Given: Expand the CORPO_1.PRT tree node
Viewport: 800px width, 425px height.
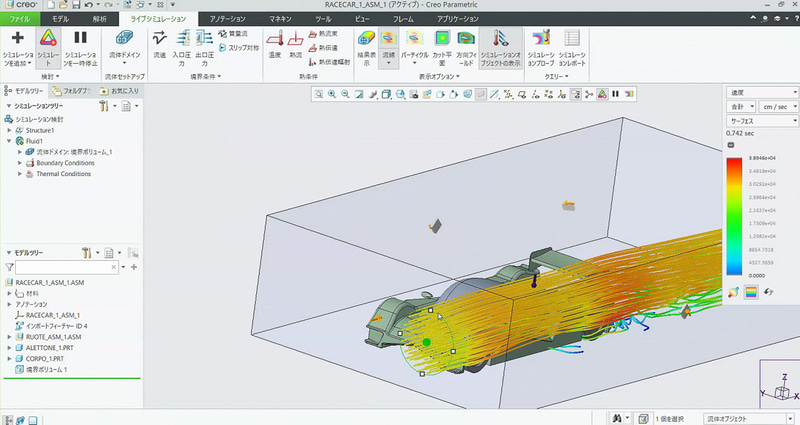Looking at the screenshot, I should pos(9,358).
